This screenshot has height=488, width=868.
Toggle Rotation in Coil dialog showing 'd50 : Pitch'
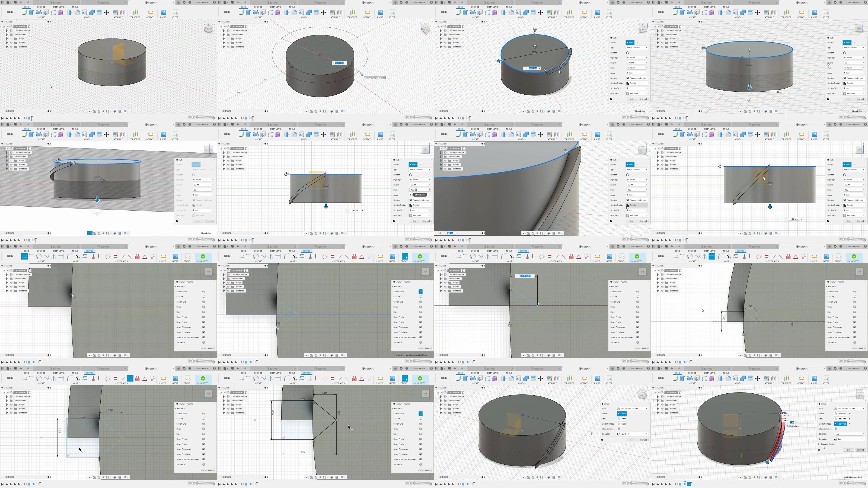click(410, 175)
